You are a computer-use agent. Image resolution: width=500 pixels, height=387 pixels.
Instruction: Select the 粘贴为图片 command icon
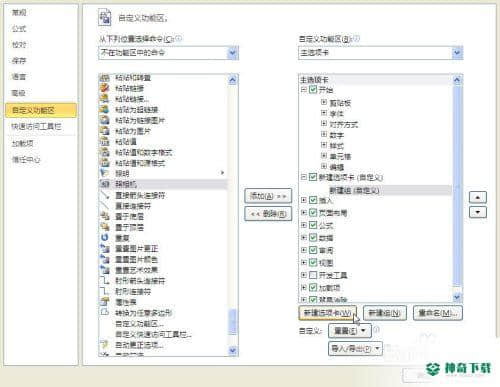coord(105,131)
